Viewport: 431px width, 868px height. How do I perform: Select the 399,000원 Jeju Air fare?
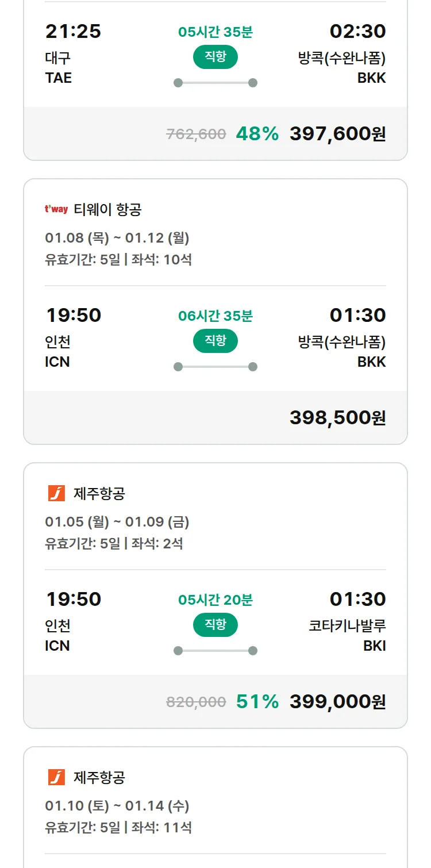point(337,702)
